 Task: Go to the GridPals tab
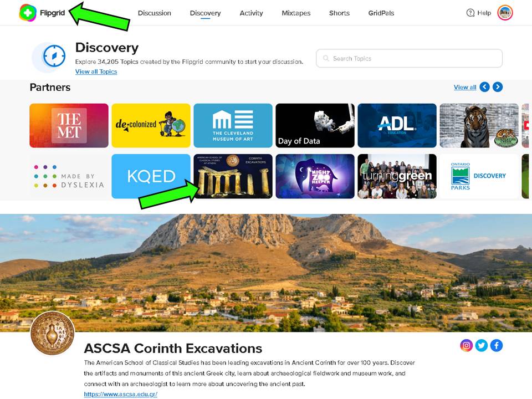381,13
